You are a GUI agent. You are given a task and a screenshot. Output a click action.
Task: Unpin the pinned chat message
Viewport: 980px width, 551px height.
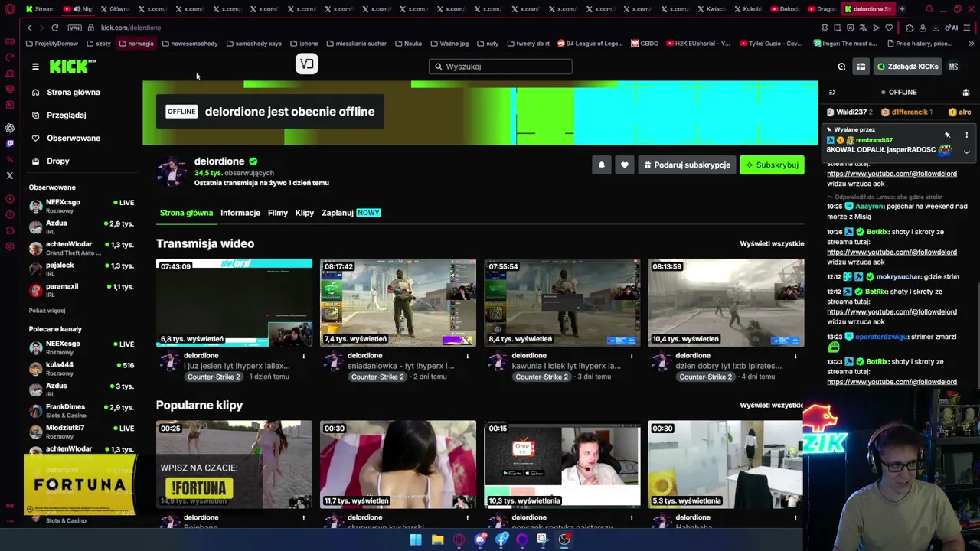947,135
